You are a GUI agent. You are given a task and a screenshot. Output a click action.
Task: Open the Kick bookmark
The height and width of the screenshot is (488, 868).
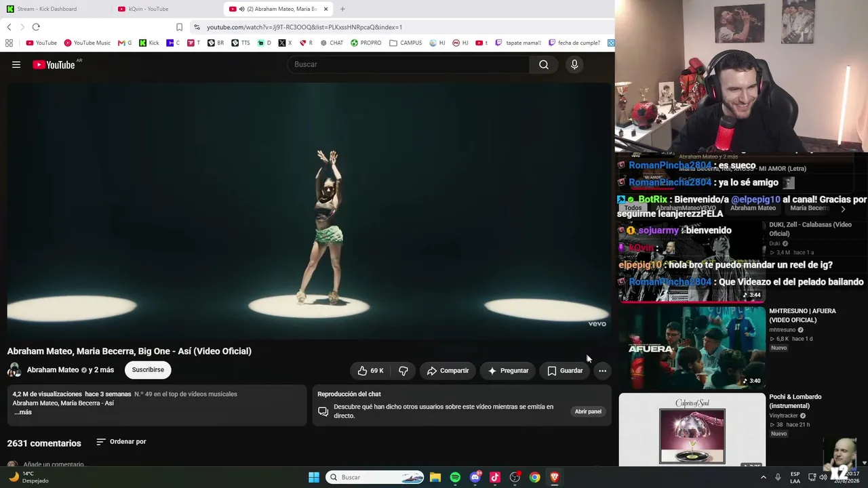coord(149,43)
